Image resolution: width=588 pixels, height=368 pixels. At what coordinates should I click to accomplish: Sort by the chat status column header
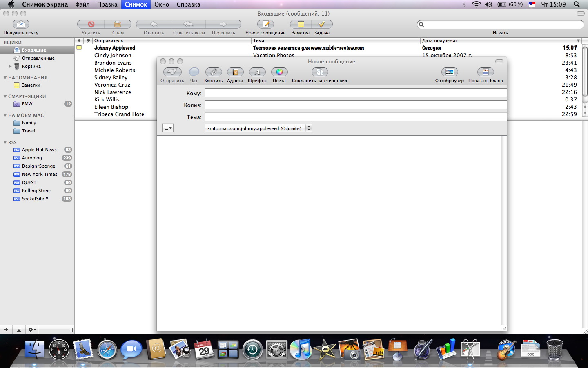88,40
